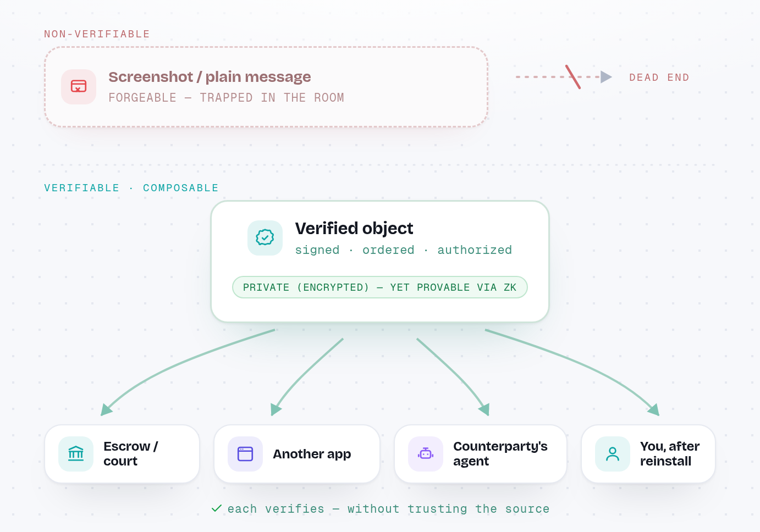The height and width of the screenshot is (532, 760).
Task: Click the 'Private (encrypted)' ZK pill badge
Action: click(380, 287)
